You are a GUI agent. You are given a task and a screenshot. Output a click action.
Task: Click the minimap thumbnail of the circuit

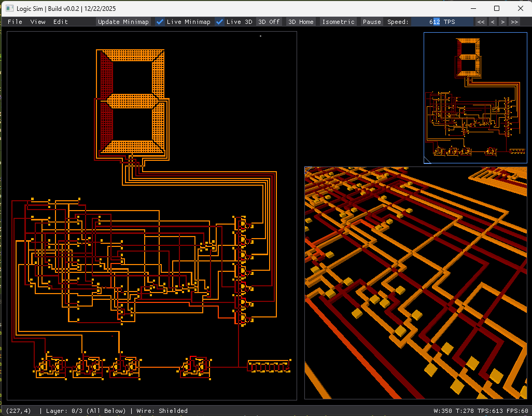click(475, 98)
